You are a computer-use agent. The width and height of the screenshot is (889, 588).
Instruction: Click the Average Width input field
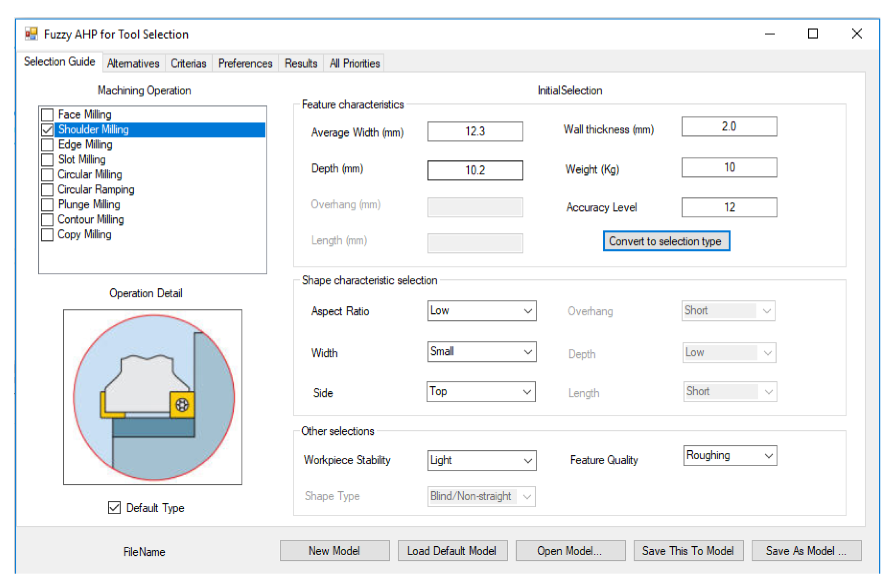[x=475, y=131]
